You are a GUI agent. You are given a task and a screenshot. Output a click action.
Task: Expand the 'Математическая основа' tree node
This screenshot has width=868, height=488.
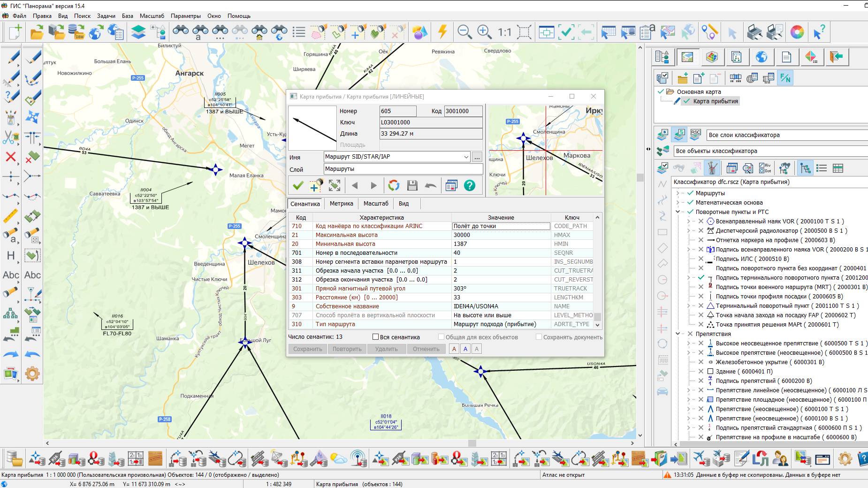678,203
